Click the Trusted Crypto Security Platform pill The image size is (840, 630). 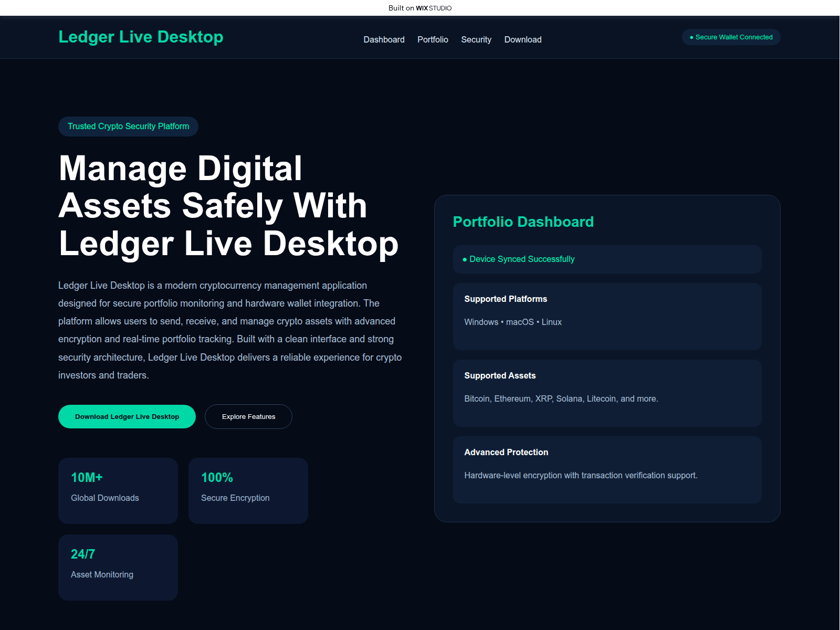tap(128, 127)
